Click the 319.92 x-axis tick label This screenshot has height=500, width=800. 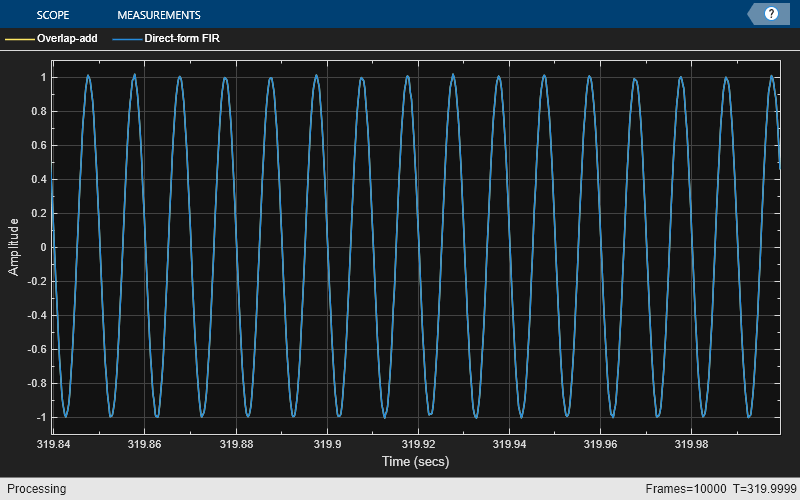pos(418,444)
